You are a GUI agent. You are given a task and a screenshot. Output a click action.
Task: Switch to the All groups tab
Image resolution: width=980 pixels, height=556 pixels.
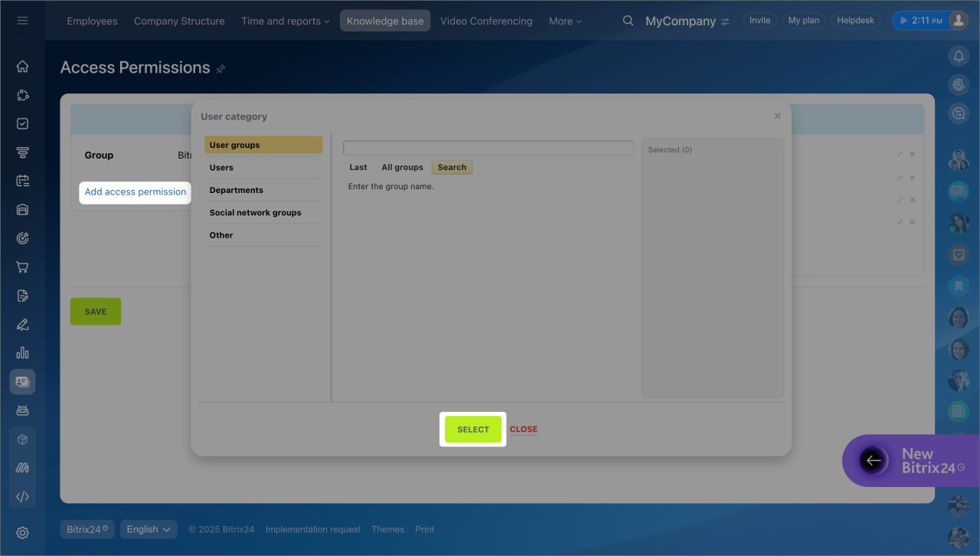click(x=402, y=167)
